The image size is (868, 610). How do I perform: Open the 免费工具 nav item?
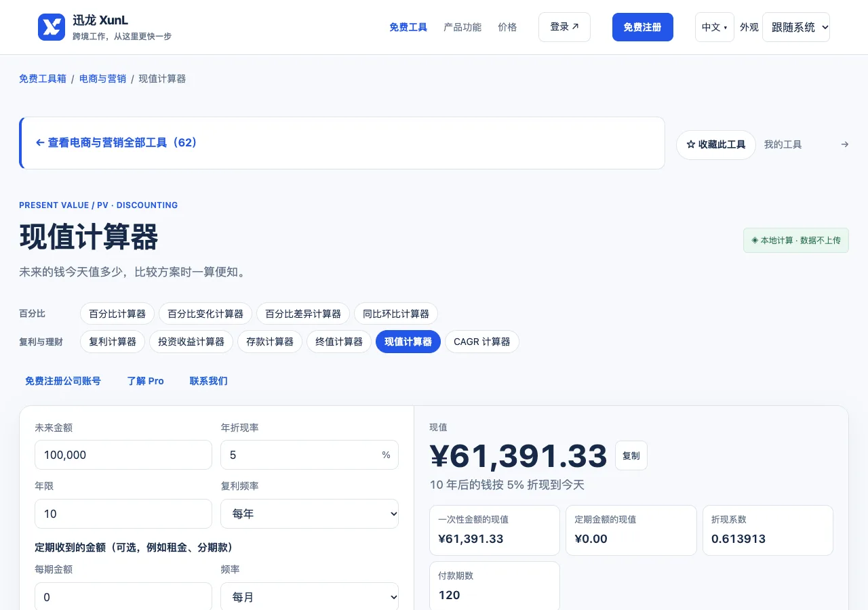(x=408, y=27)
